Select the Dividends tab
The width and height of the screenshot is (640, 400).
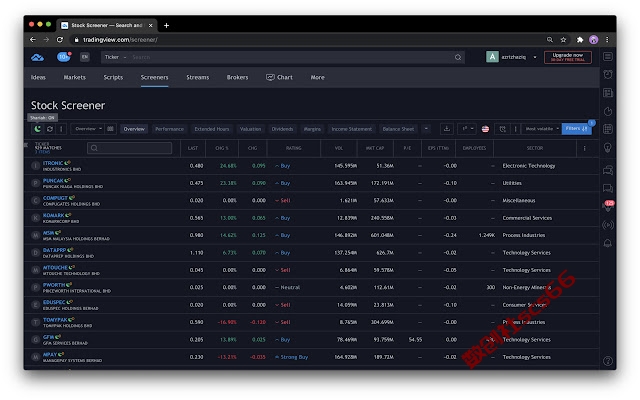(x=282, y=129)
